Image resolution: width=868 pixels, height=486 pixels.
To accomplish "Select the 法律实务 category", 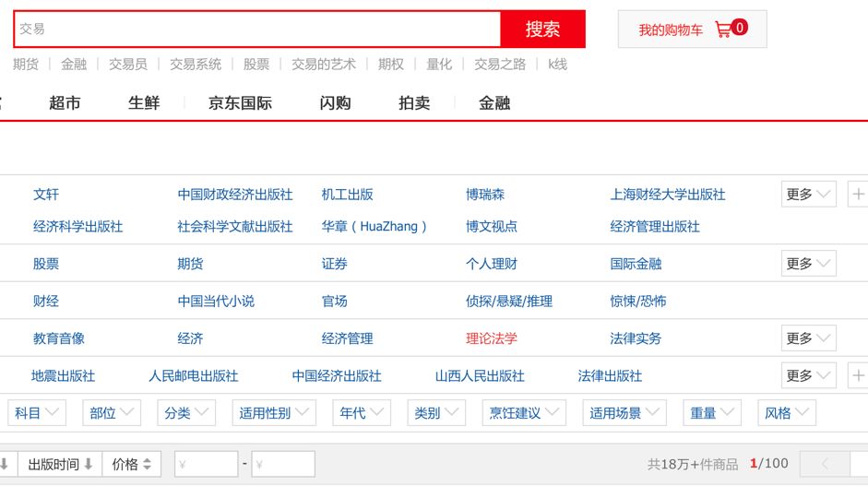I will coord(636,338).
